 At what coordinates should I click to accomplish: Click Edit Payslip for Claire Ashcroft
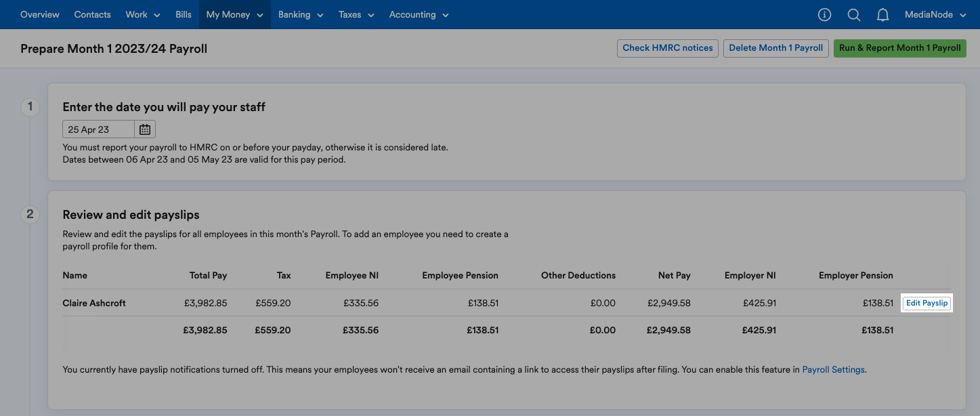[x=927, y=303]
